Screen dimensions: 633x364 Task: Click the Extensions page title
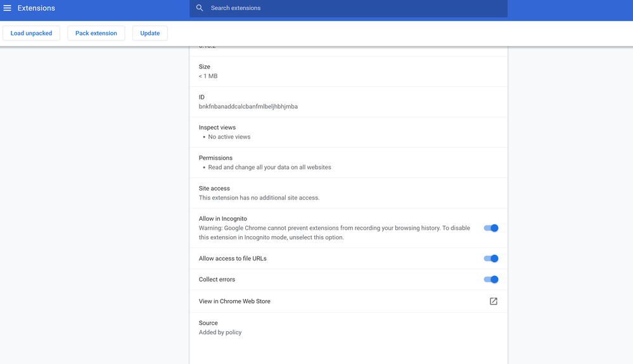point(36,8)
